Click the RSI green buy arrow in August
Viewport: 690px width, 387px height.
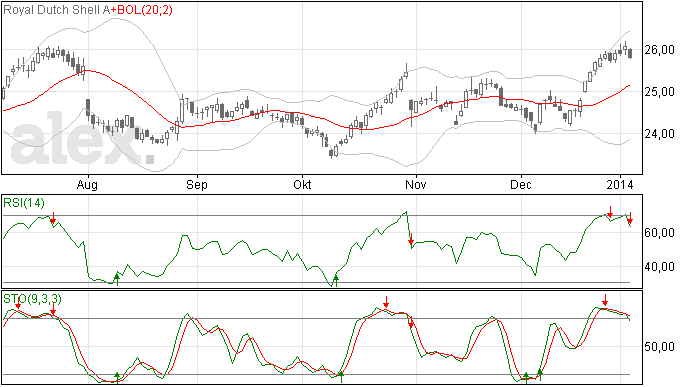117,279
